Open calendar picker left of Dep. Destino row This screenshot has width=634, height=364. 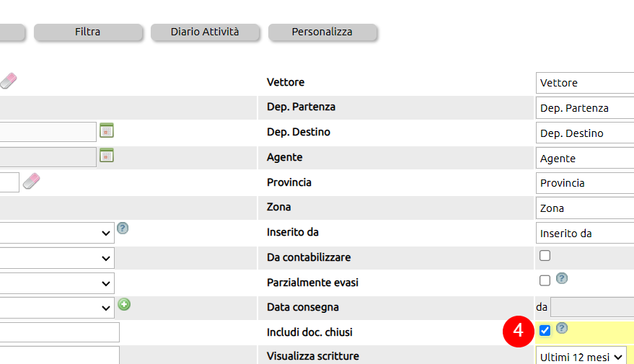pos(106,130)
